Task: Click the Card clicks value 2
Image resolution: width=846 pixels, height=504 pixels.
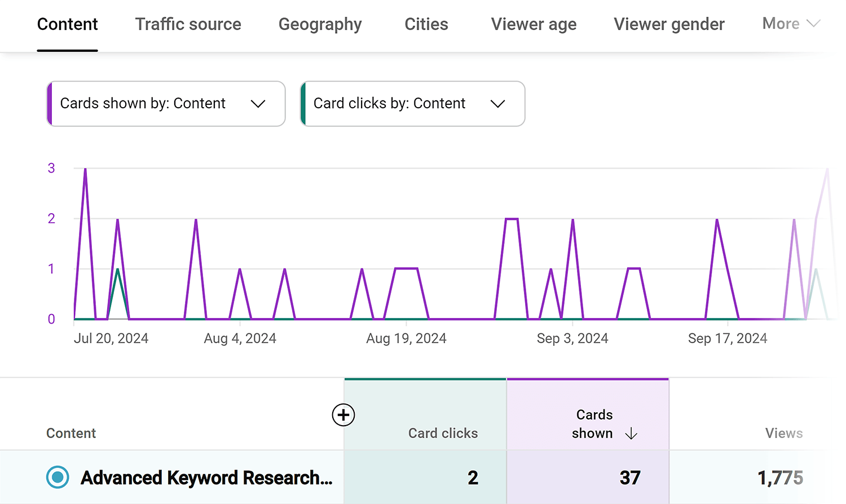Action: 473,478
